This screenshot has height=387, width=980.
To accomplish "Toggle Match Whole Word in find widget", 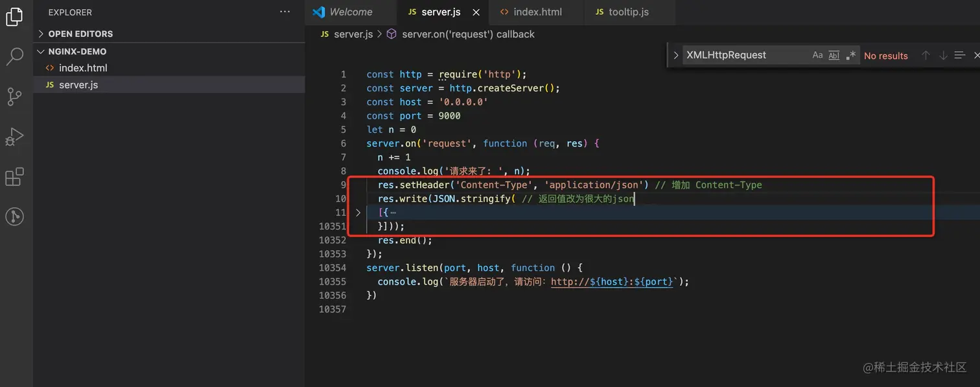I will pos(834,56).
